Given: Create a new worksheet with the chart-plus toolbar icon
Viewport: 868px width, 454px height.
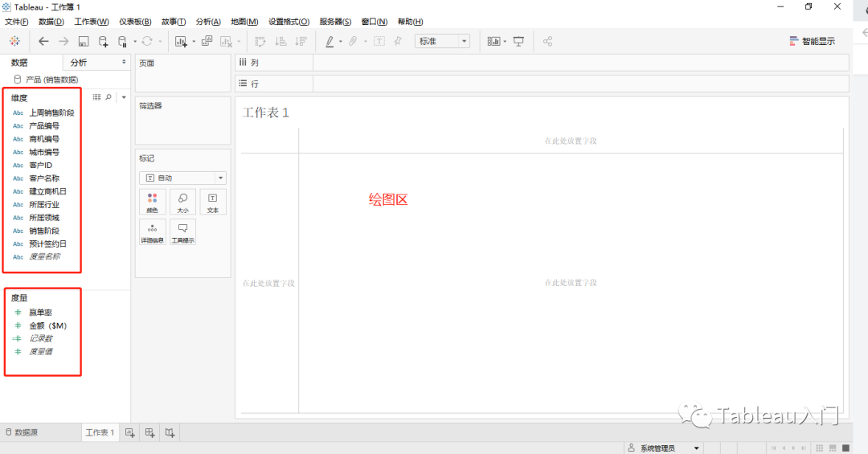Looking at the screenshot, I should pyautogui.click(x=181, y=41).
